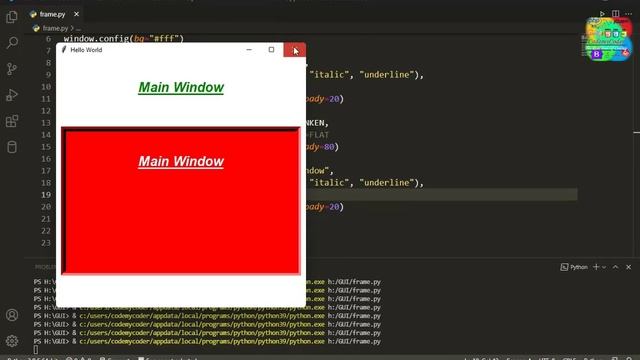Open the terminal launch profile dropdown
Image resolution: width=640 pixels, height=360 pixels.
pos(604,267)
